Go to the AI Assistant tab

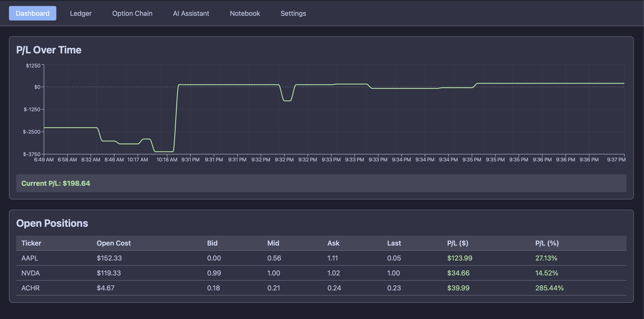click(x=191, y=13)
